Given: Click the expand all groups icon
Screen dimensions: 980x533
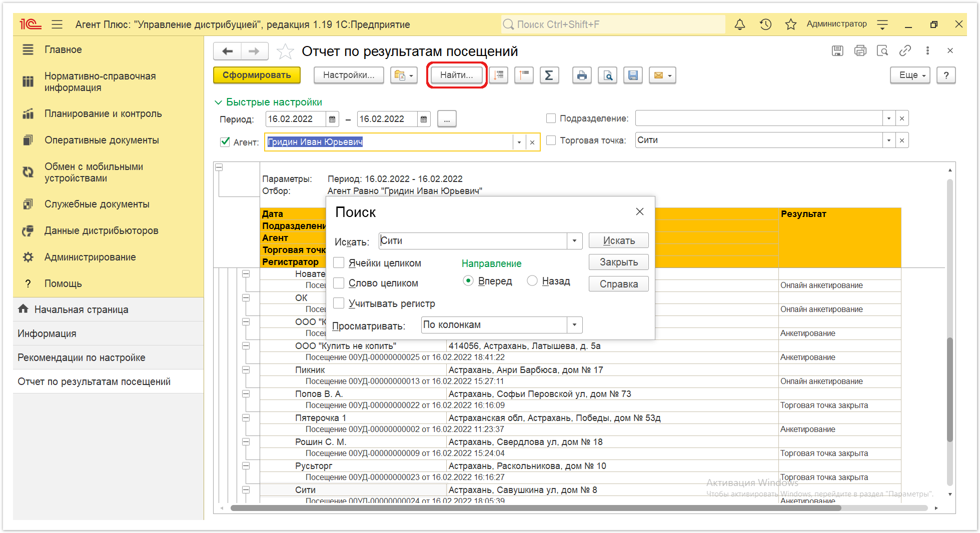Looking at the screenshot, I should (499, 75).
